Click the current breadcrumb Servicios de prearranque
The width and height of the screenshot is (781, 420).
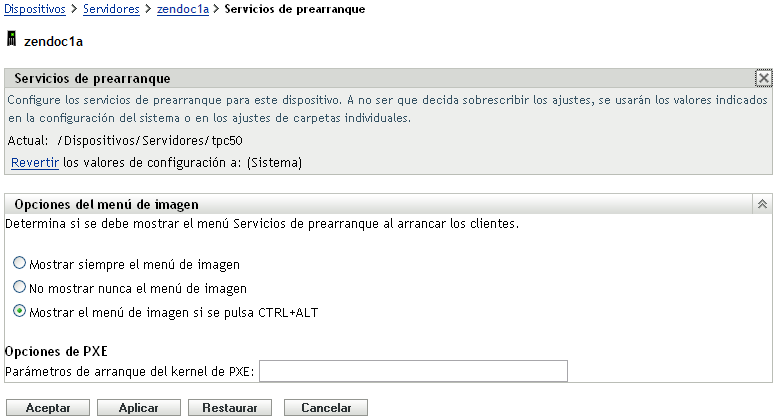coord(295,9)
